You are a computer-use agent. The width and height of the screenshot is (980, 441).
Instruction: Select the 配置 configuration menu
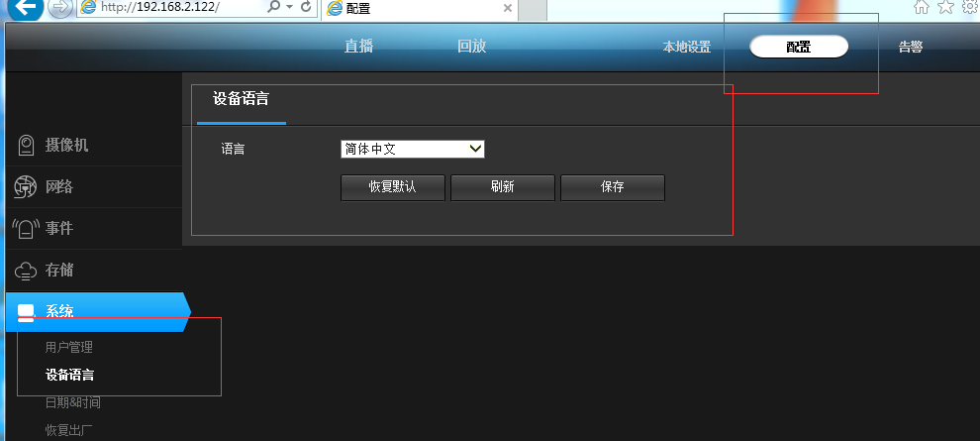[799, 47]
